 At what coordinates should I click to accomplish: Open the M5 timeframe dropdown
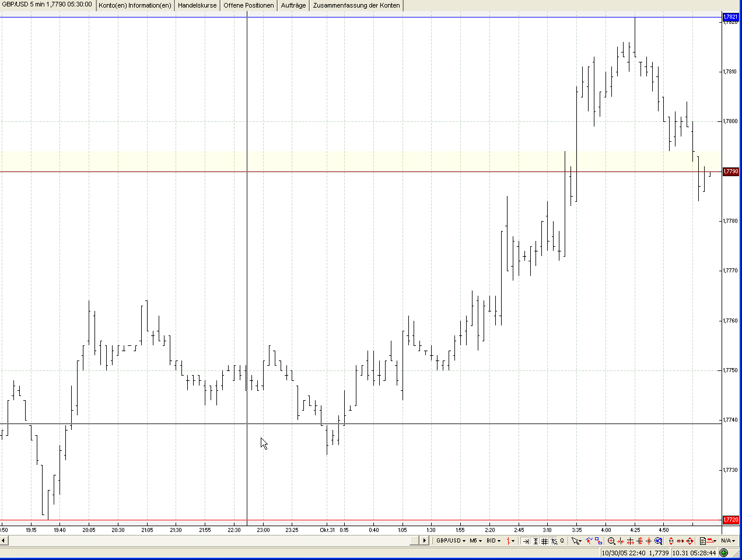(x=476, y=541)
